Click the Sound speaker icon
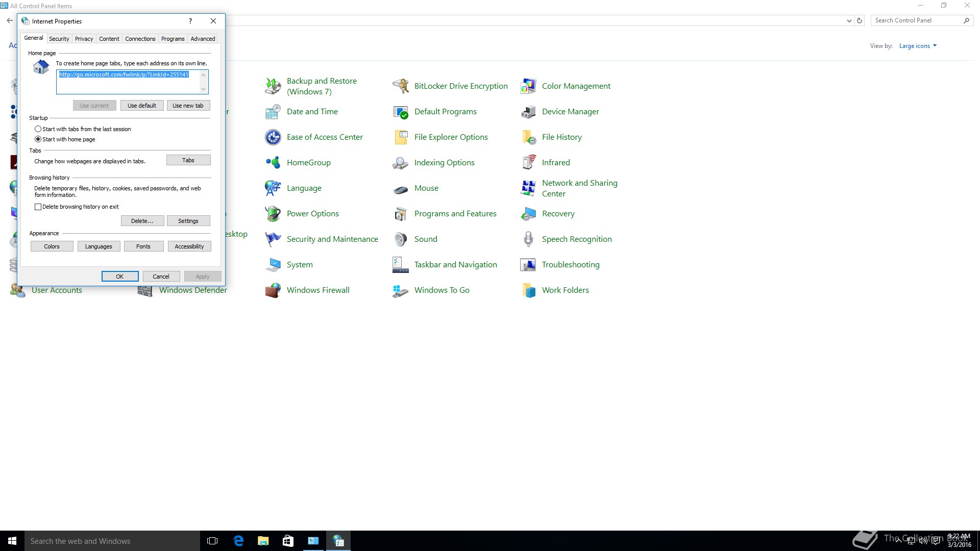Image resolution: width=980 pixels, height=551 pixels. (x=401, y=239)
